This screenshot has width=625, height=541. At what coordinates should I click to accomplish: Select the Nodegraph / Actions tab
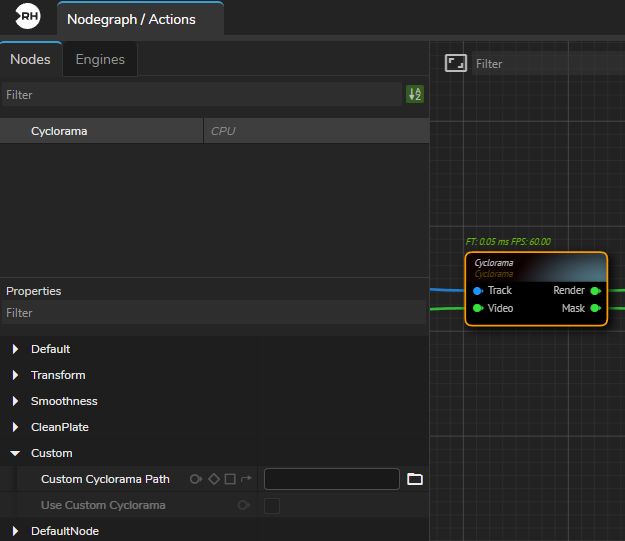click(x=131, y=19)
